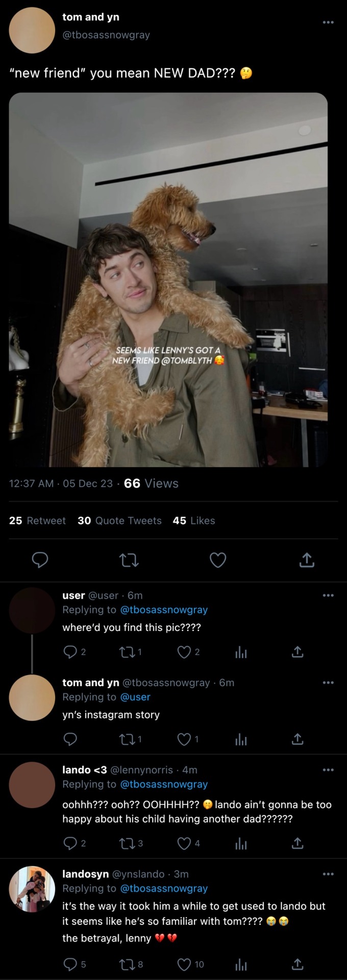Reply to 'where'd you find this pic' comment

coord(70,652)
